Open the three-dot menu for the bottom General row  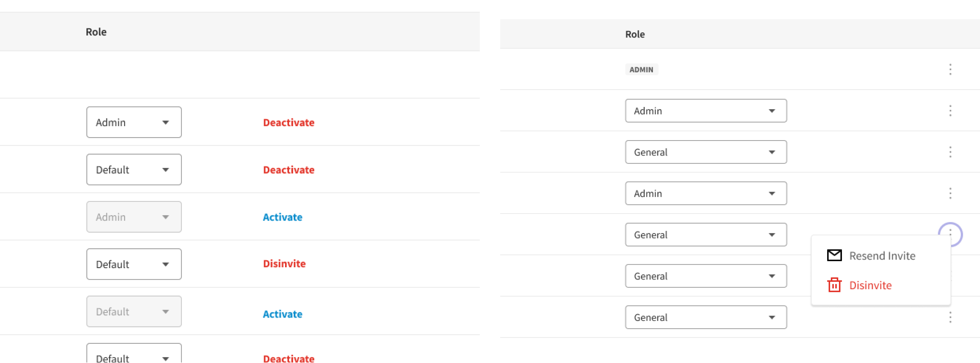(950, 317)
